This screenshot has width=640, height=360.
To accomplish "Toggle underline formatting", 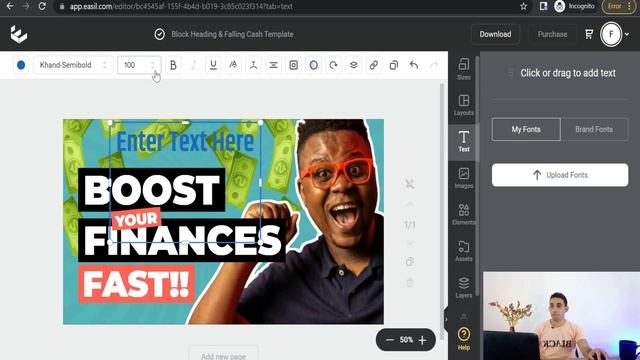I will [213, 65].
